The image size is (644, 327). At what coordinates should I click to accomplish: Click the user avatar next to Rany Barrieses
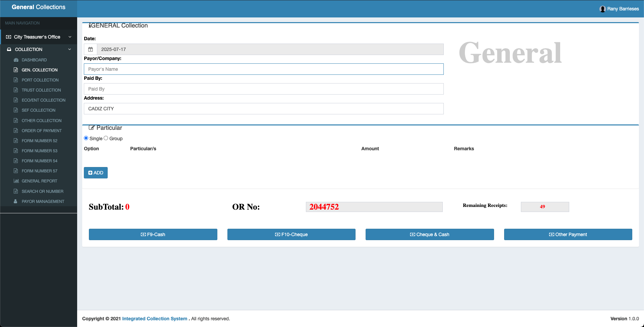pyautogui.click(x=602, y=9)
